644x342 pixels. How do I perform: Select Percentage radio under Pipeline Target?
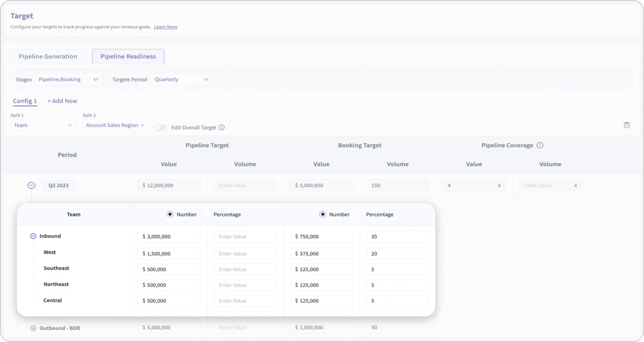(207, 214)
